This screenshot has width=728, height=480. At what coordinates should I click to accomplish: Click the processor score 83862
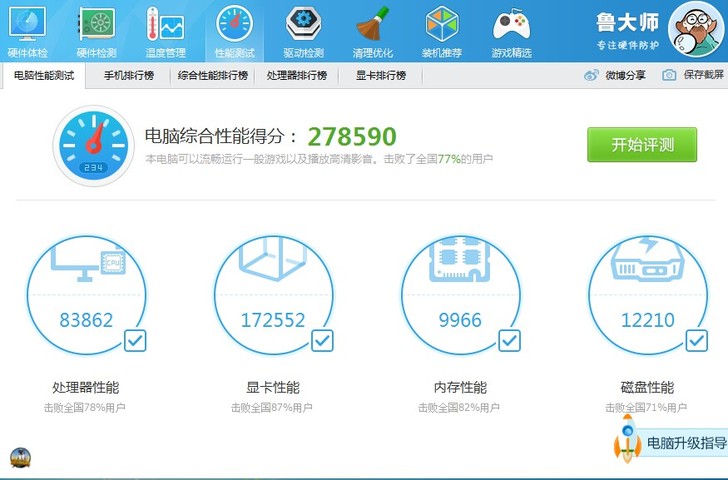click(86, 320)
